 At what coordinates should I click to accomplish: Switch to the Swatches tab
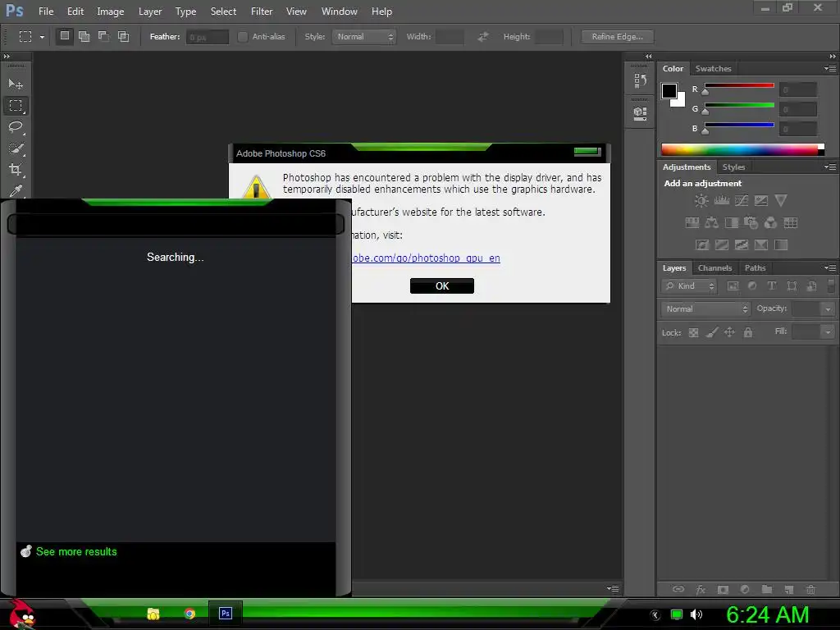(713, 69)
